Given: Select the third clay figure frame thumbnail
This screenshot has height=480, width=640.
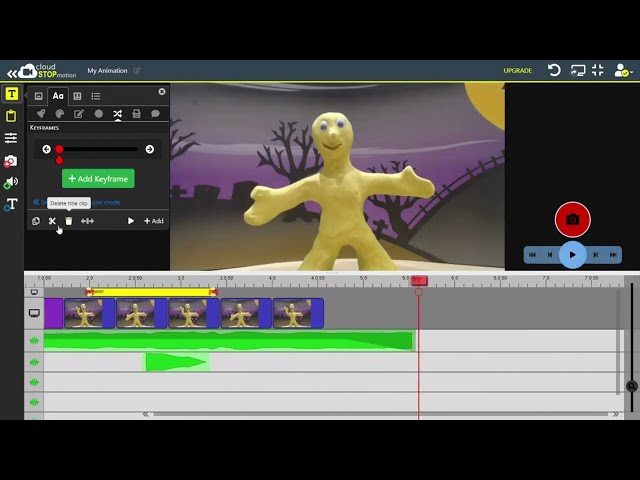Looking at the screenshot, I should [x=194, y=313].
